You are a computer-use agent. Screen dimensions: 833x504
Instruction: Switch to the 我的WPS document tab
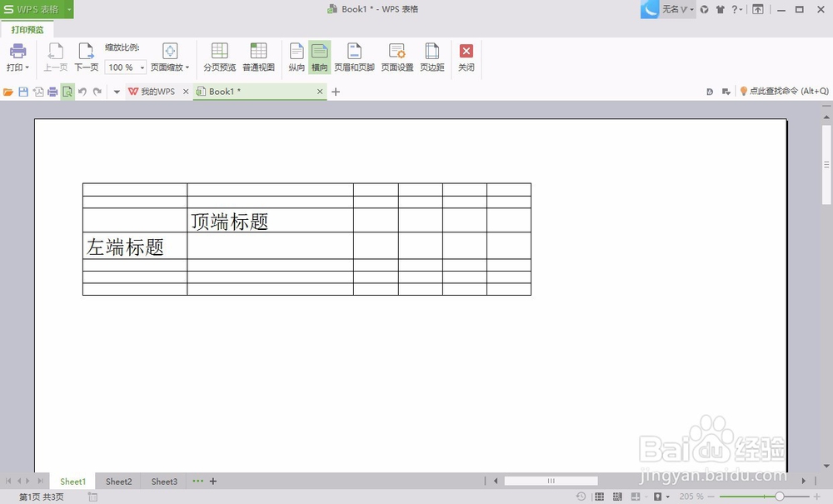[x=152, y=92]
